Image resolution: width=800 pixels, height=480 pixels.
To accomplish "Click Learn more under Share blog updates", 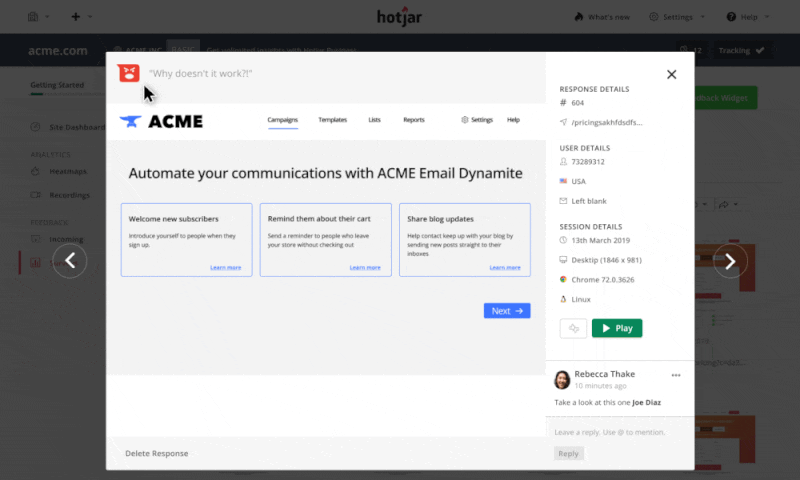I will pyautogui.click(x=505, y=267).
